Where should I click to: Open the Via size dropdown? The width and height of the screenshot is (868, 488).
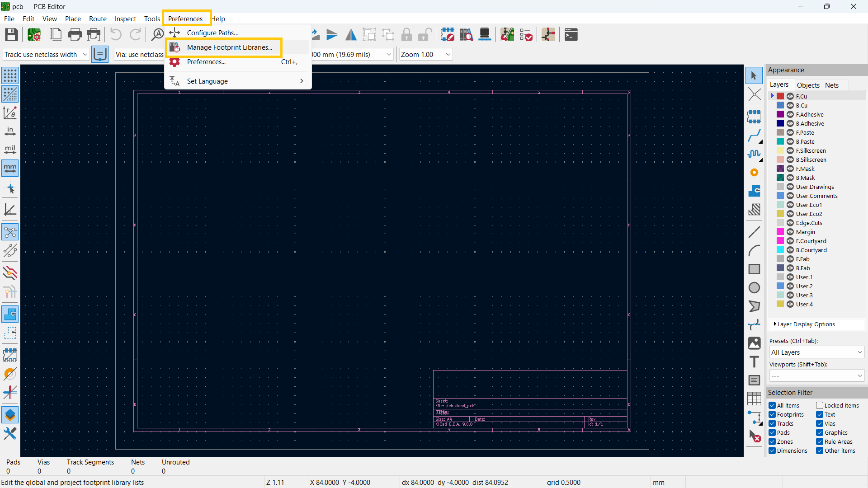click(139, 55)
